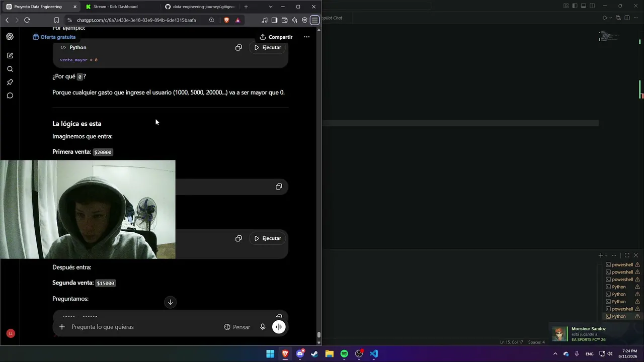The image size is (644, 362).
Task: Run the venta_mayor code with Ejecutar
Action: 268,47
